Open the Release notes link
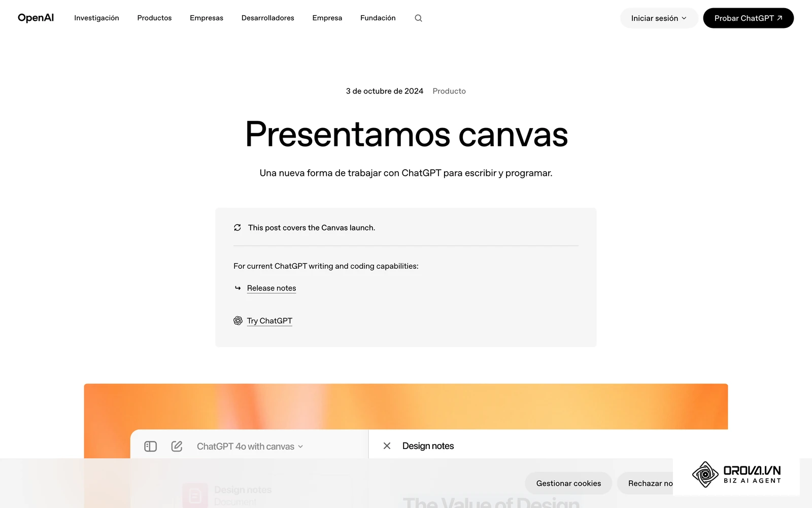Image resolution: width=812 pixels, height=508 pixels. click(272, 288)
